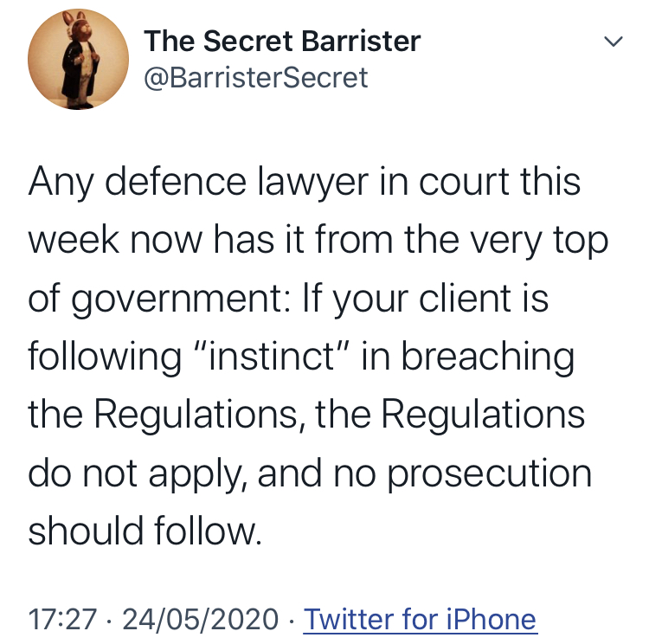Click the display name The Secret Barrister
The height and width of the screenshot is (644, 649).
282,41
